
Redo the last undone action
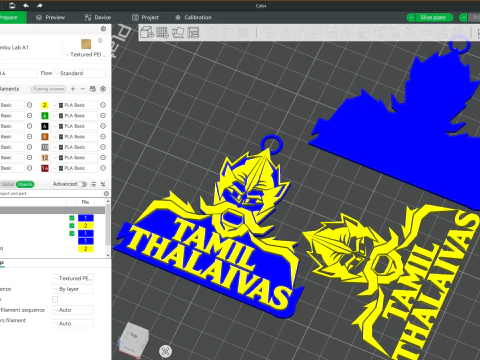click(39, 6)
